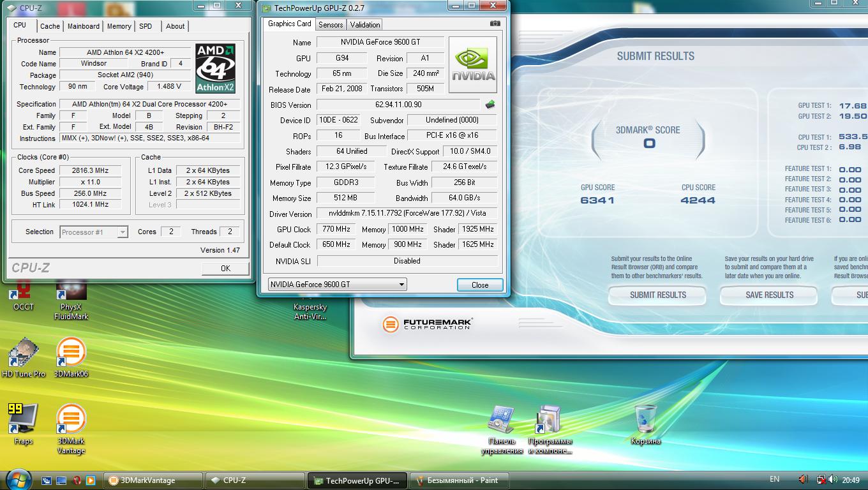Select the PhysX FluidMark desktop icon
The image size is (868, 490).
click(x=71, y=300)
